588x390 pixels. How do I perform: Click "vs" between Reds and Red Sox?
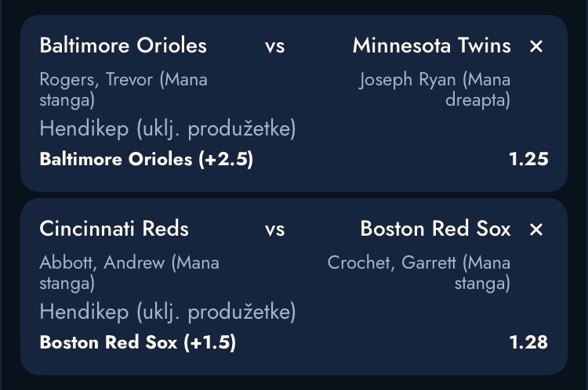pyautogui.click(x=274, y=229)
